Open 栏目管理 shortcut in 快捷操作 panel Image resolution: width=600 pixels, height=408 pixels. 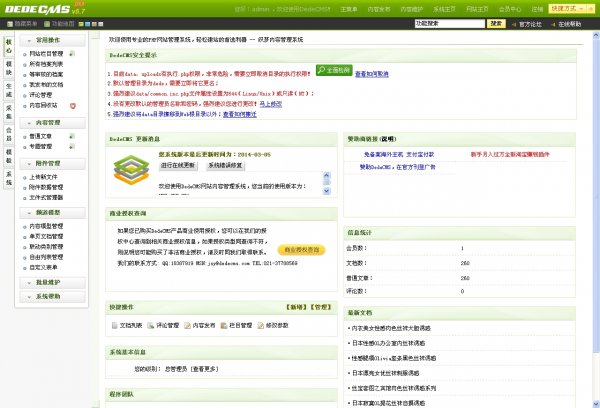(x=236, y=325)
